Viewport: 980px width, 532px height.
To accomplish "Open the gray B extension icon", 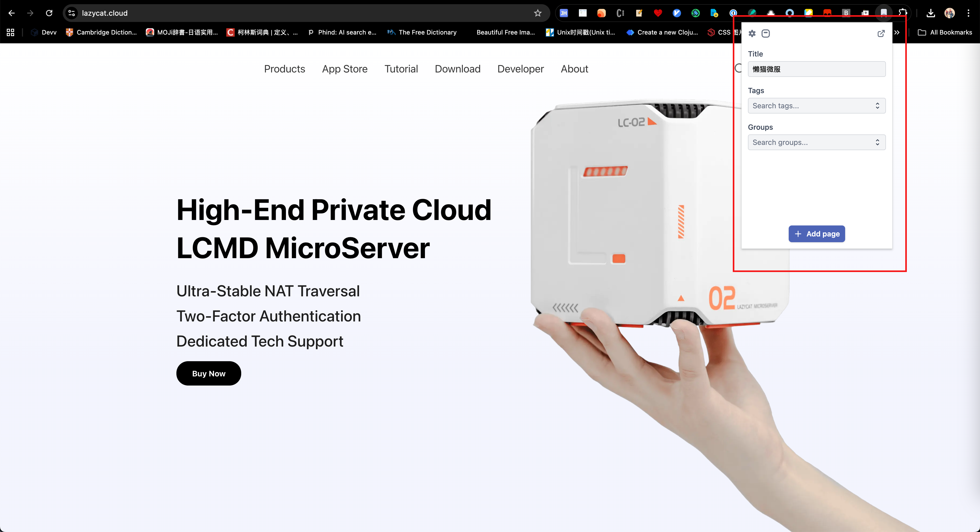I will click(x=846, y=13).
